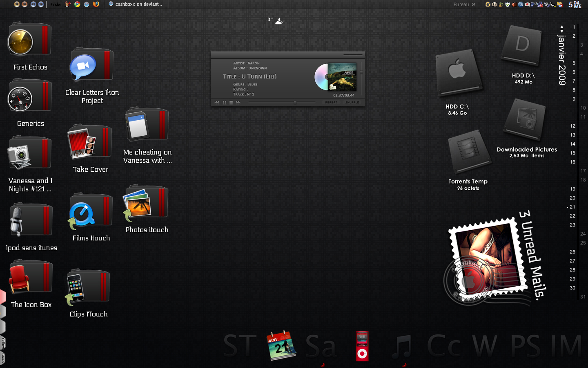
Task: Expand the Bureau toolbar chevron
Action: tap(474, 4)
